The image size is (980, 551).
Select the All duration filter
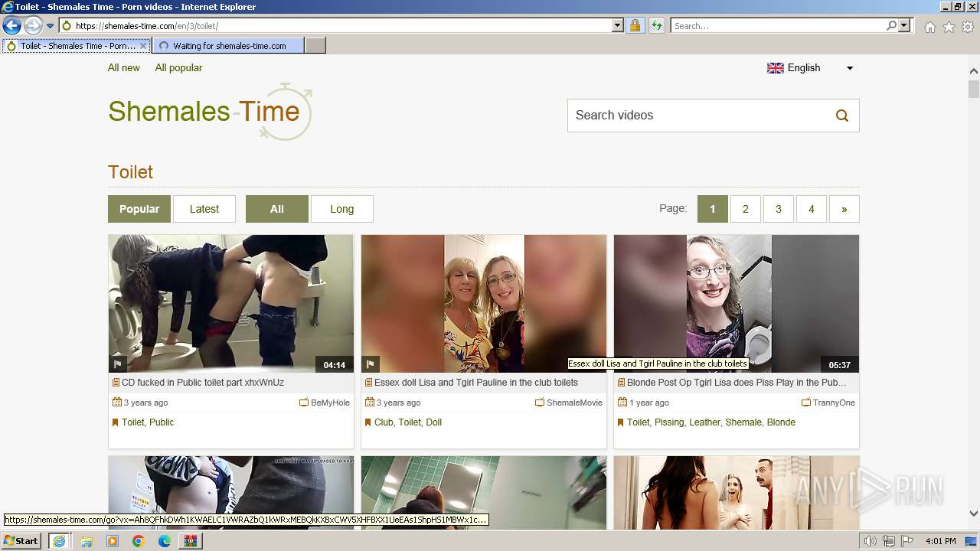click(277, 209)
